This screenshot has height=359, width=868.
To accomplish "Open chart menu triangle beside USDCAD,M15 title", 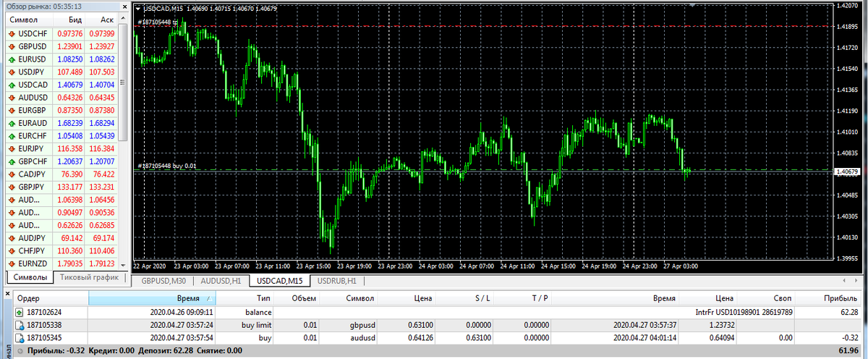I will point(139,8).
